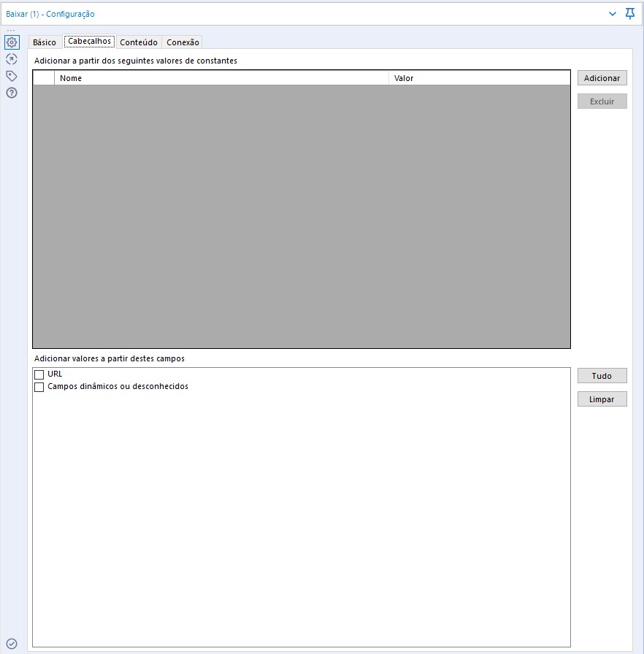Click the Adicionar button

point(602,78)
